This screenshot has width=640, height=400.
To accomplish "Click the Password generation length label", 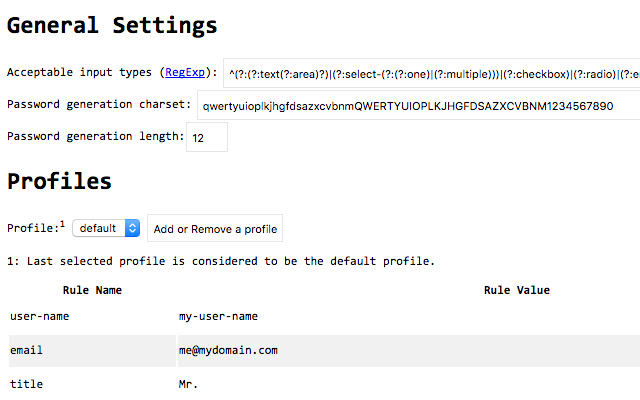I will [94, 136].
